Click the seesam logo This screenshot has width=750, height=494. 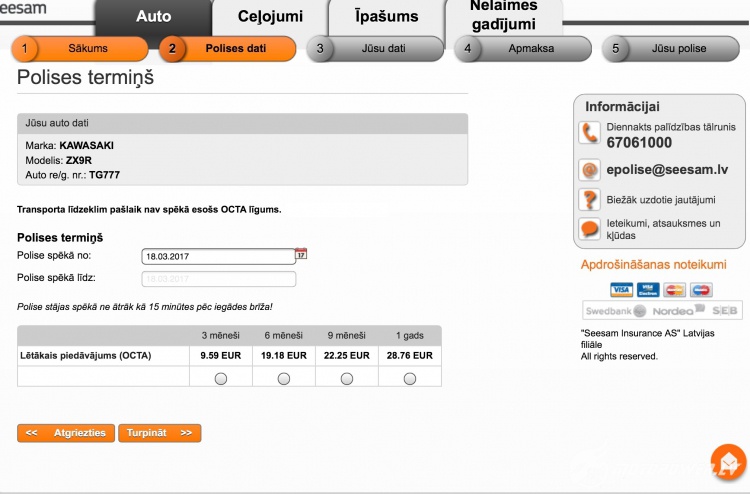23,8
